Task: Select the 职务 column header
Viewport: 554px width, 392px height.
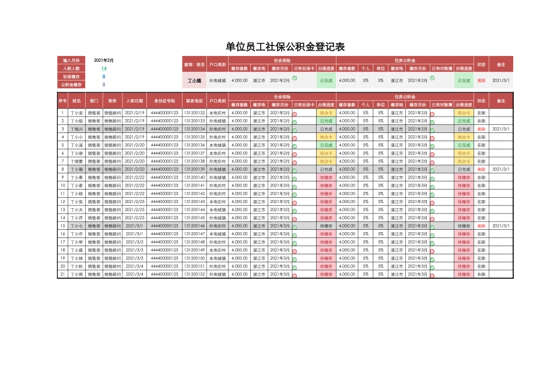Action: [x=113, y=101]
